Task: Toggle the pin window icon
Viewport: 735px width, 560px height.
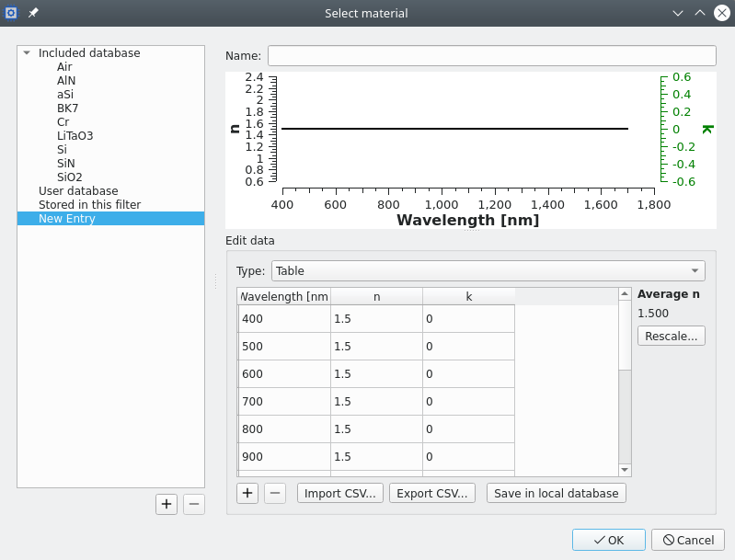Action: tap(33, 13)
